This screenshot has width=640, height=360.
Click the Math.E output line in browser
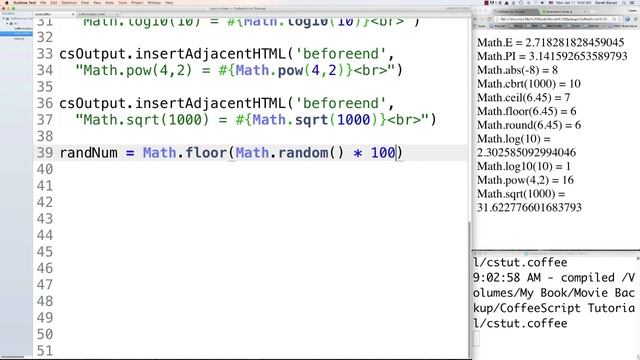coord(550,42)
